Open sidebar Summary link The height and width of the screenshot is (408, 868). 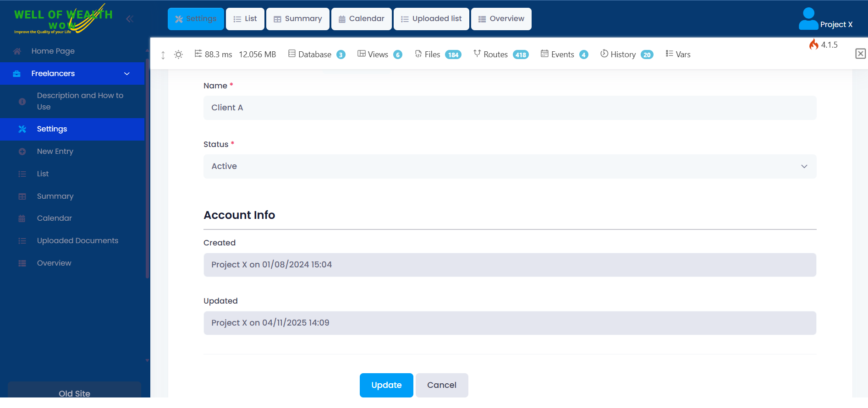(x=72, y=196)
